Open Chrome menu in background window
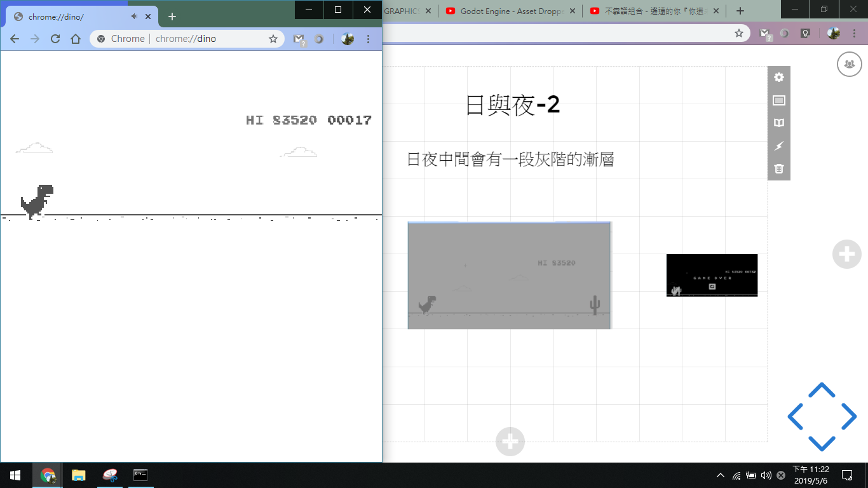Image resolution: width=868 pixels, height=488 pixels. coord(855,33)
